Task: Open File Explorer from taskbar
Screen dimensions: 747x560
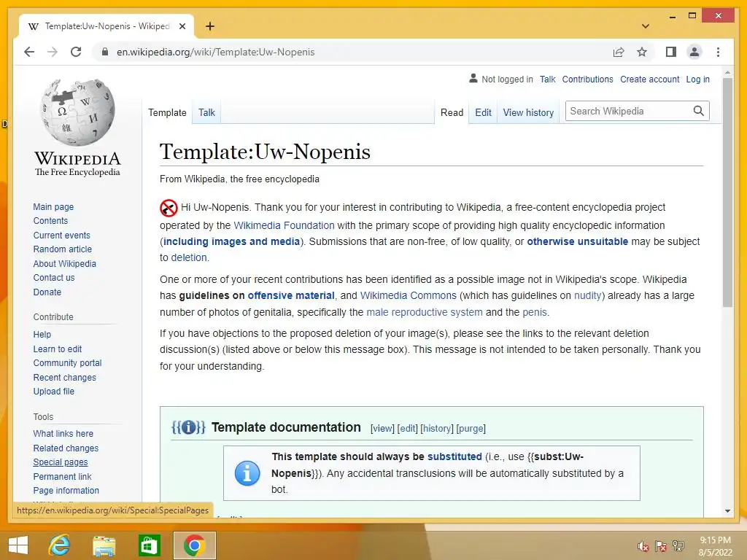Action: click(104, 545)
